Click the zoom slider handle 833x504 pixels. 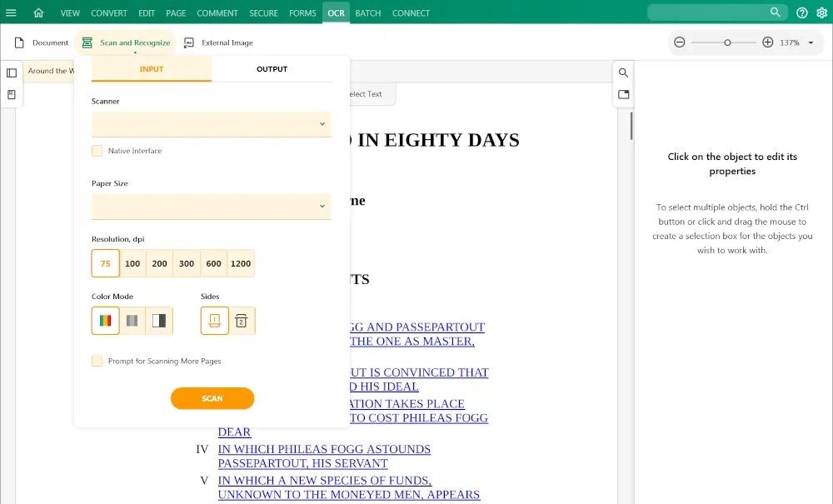(727, 42)
